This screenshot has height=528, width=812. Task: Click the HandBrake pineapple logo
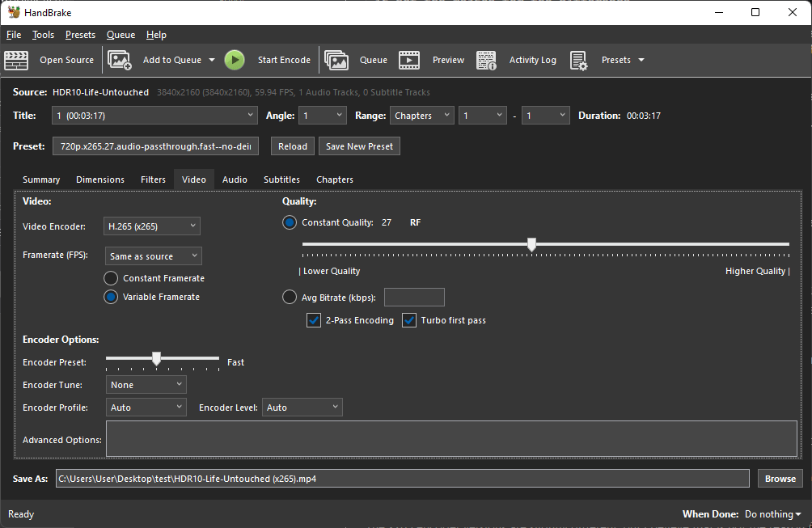coord(14,11)
